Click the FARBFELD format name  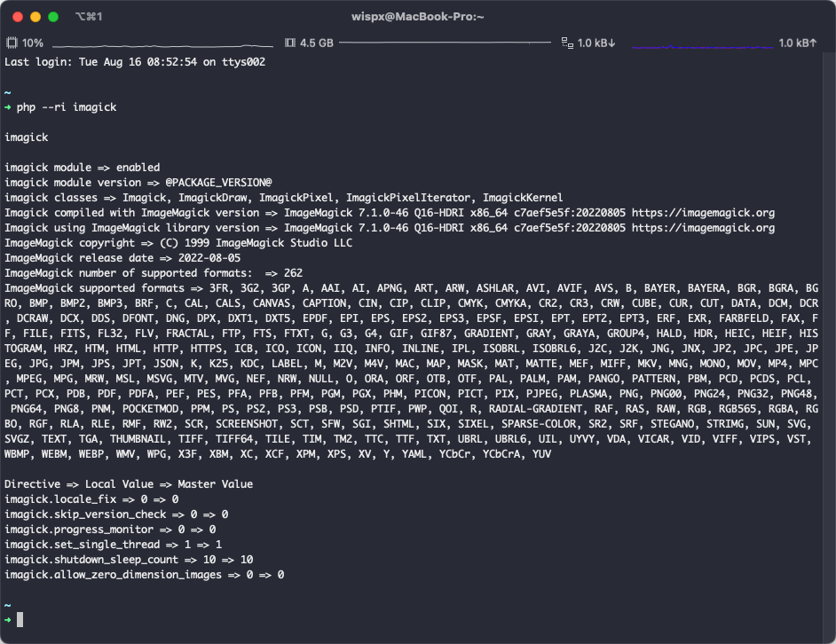pyautogui.click(x=744, y=318)
